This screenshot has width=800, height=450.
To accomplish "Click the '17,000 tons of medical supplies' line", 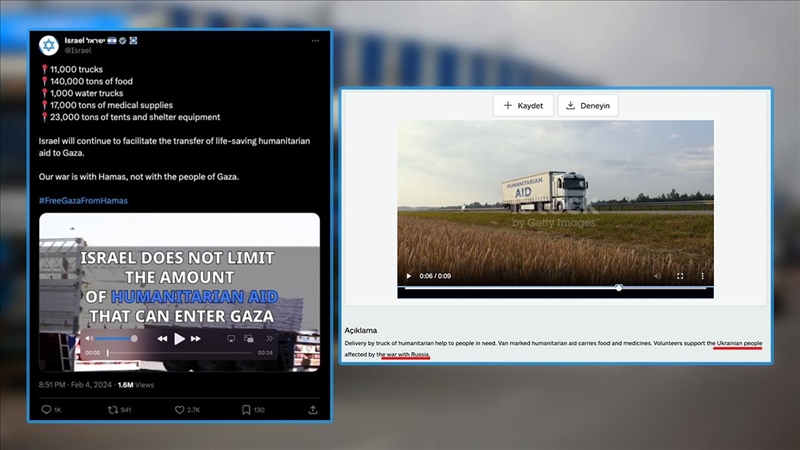I will (111, 105).
